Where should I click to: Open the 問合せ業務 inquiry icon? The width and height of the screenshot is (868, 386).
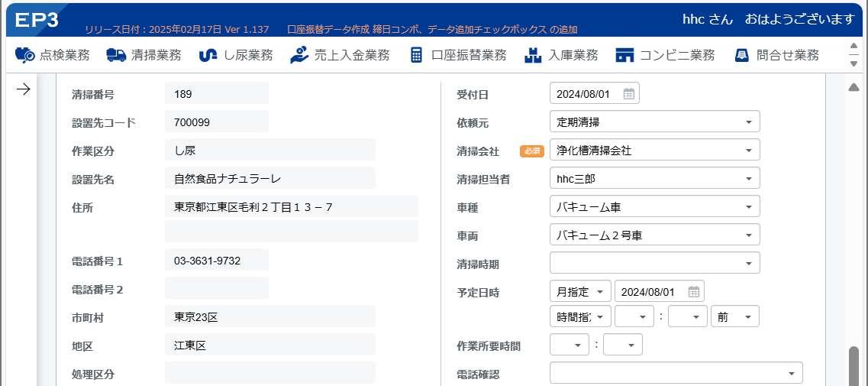[741, 55]
